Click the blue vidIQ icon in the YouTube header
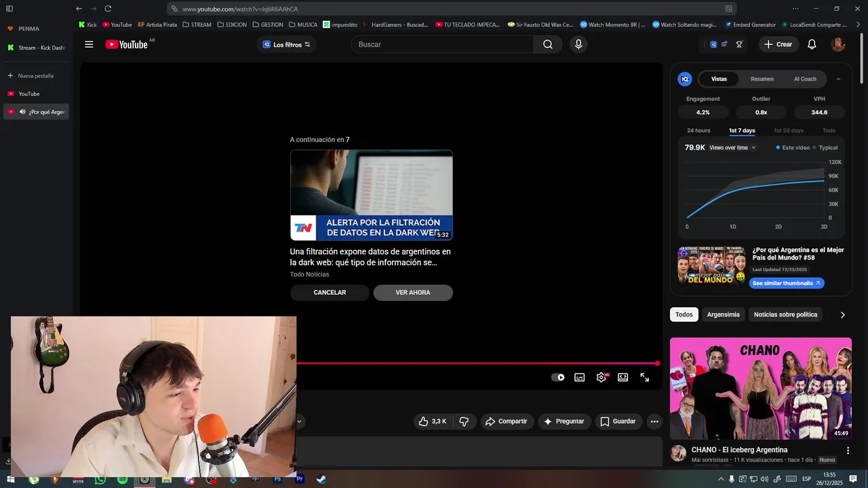This screenshot has height=488, width=868. pyautogui.click(x=713, y=45)
